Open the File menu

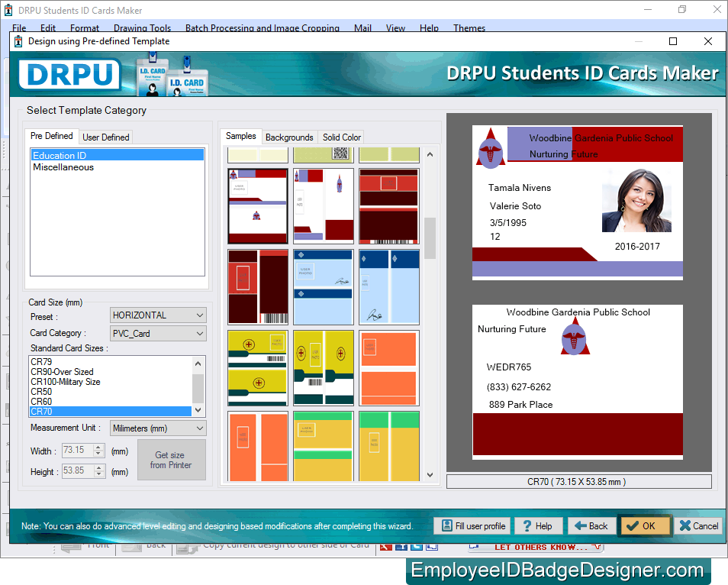pyautogui.click(x=19, y=28)
